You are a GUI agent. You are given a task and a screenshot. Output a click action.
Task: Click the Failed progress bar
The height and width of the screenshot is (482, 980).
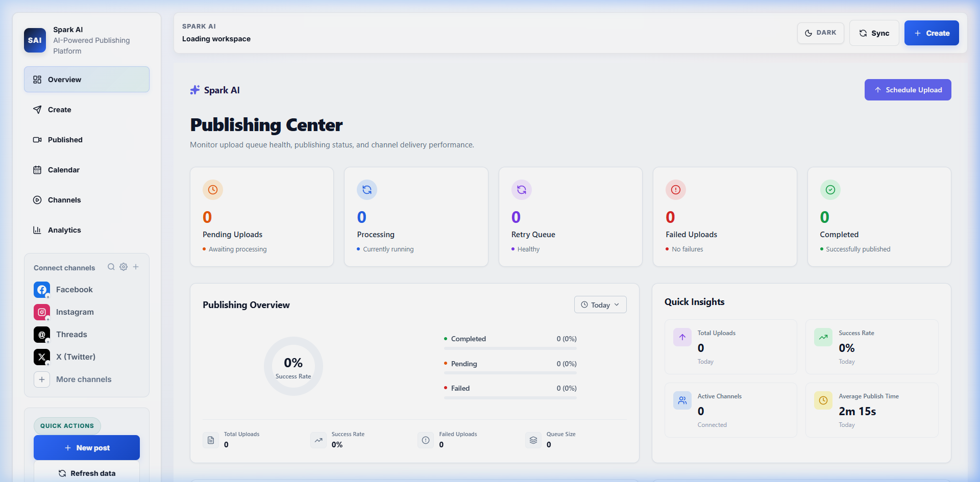pos(510,398)
